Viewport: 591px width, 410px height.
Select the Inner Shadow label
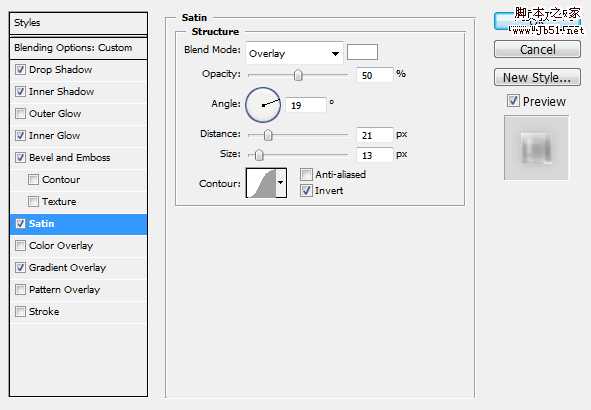click(x=61, y=92)
